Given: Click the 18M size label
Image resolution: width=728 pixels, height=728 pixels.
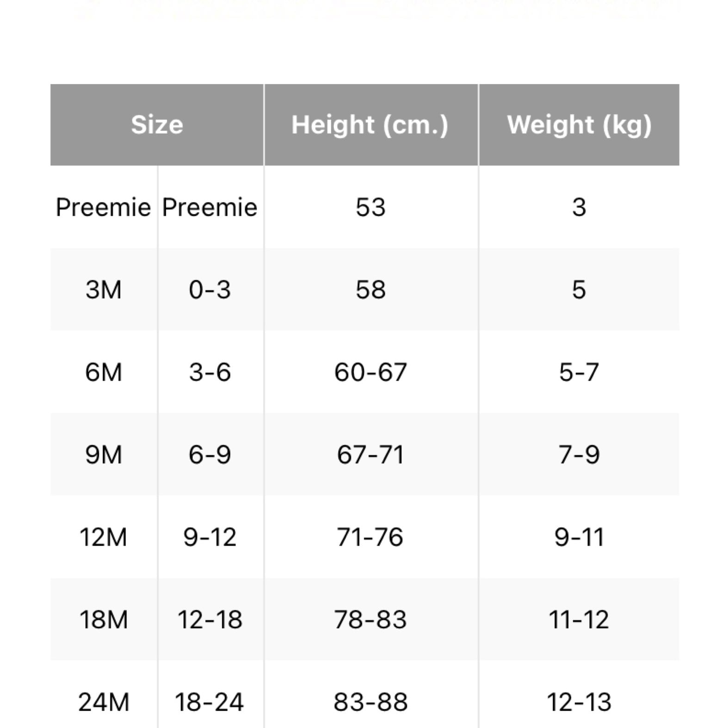Looking at the screenshot, I should [x=104, y=619].
